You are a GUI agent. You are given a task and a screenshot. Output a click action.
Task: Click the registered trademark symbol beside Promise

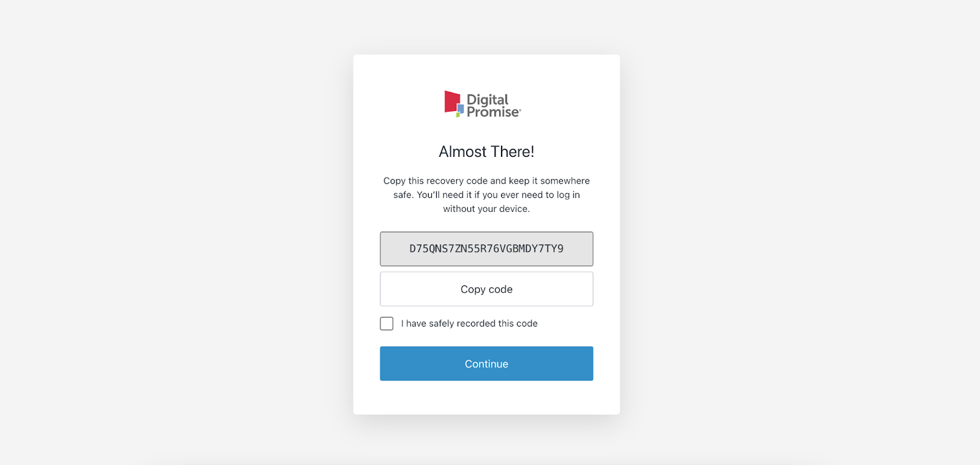[x=520, y=110]
